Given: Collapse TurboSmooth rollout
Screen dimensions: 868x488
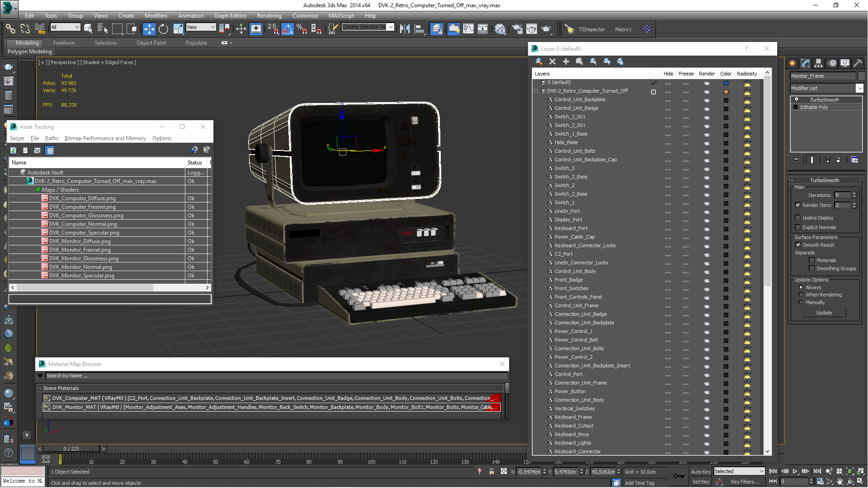Looking at the screenshot, I should click(x=792, y=180).
